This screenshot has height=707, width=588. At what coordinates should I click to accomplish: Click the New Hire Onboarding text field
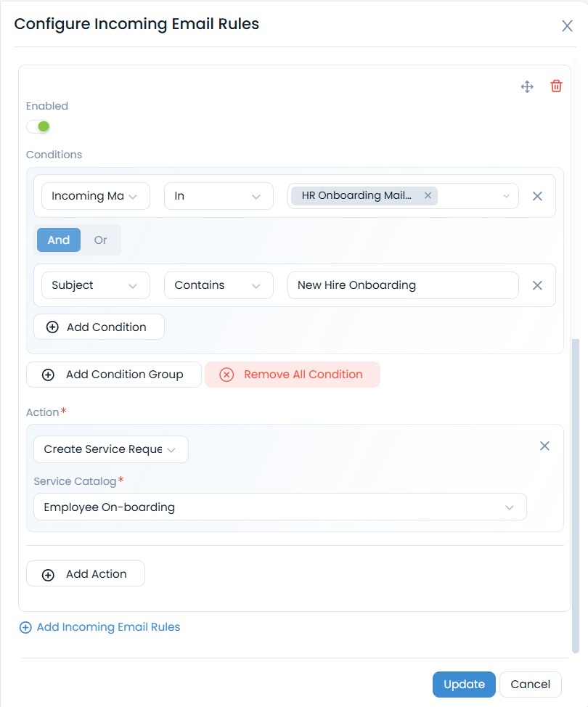(x=403, y=285)
